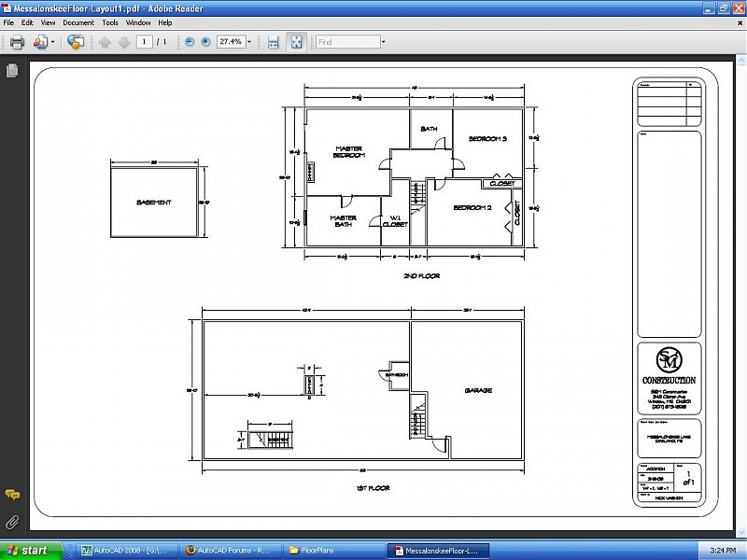This screenshot has height=560, width=747.
Task: Open the Edit menu
Action: pyautogui.click(x=27, y=22)
